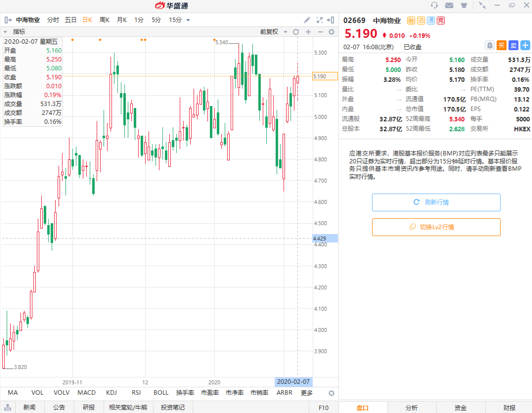The height and width of the screenshot is (413, 532).
Task: Zoom out chart with minus icon
Action: tap(320, 32)
